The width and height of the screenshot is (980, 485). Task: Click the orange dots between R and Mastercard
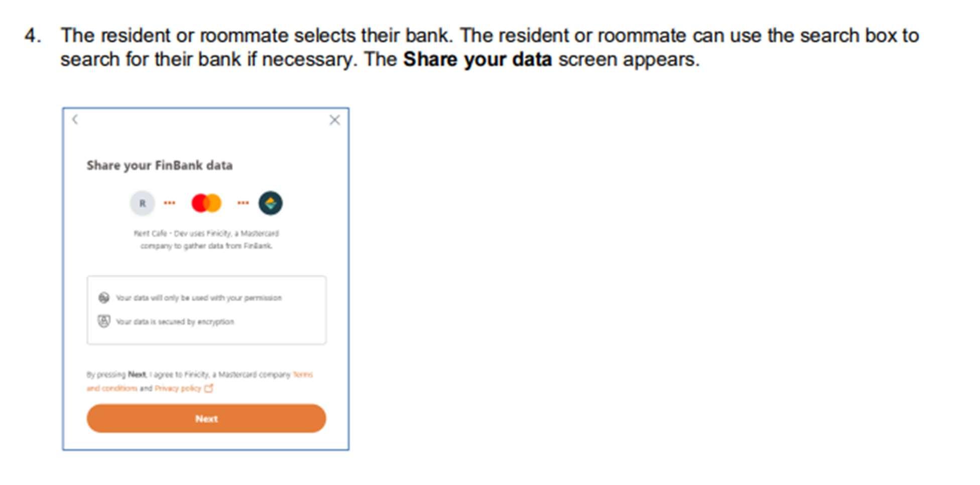click(170, 203)
